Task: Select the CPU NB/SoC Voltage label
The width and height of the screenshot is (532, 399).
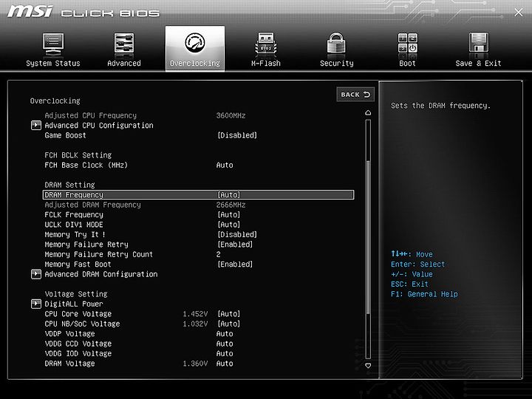Action: (x=82, y=324)
